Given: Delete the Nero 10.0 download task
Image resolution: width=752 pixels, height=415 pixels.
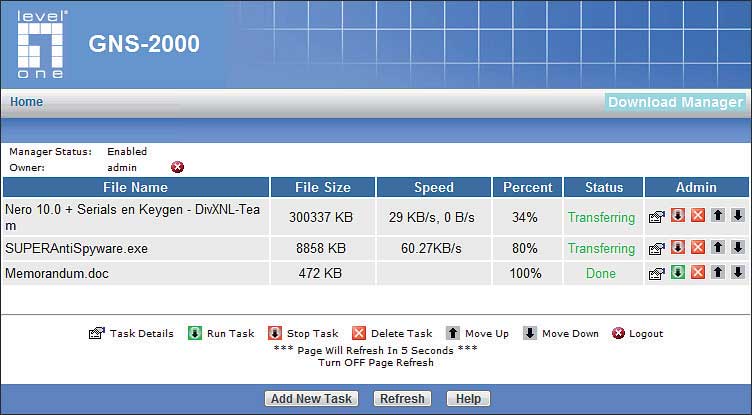Looking at the screenshot, I should (x=698, y=215).
